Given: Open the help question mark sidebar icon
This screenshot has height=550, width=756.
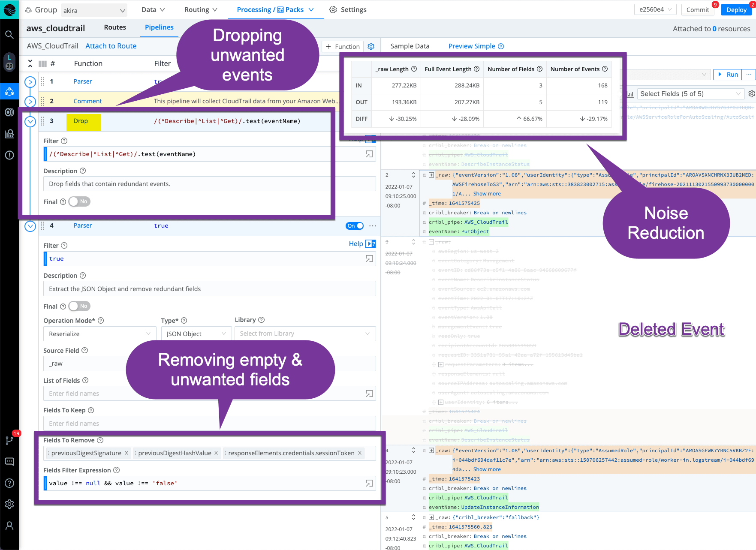Looking at the screenshot, I should click(9, 483).
